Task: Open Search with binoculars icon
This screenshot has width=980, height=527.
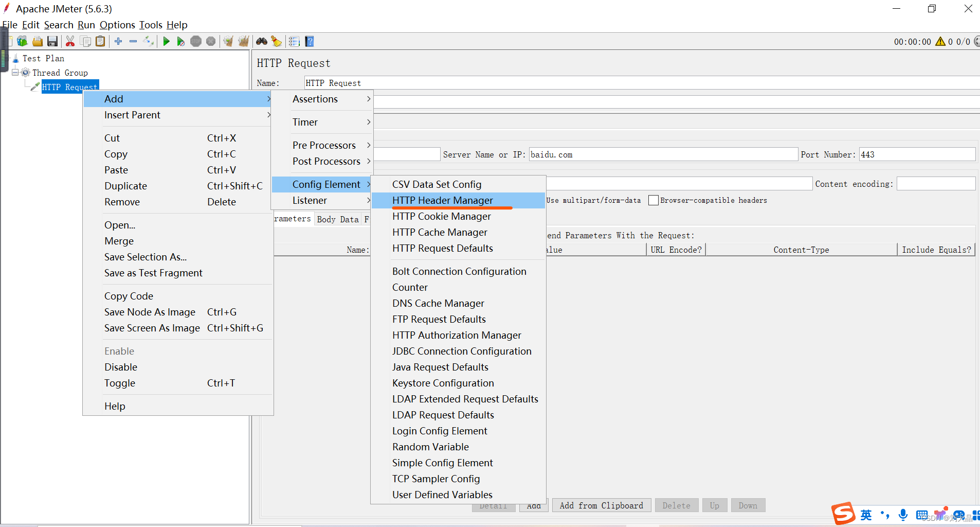Action: pyautogui.click(x=262, y=41)
